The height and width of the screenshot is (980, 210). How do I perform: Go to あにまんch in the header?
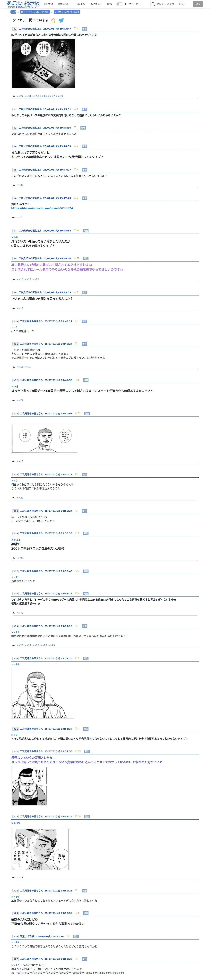click(x=96, y=4)
